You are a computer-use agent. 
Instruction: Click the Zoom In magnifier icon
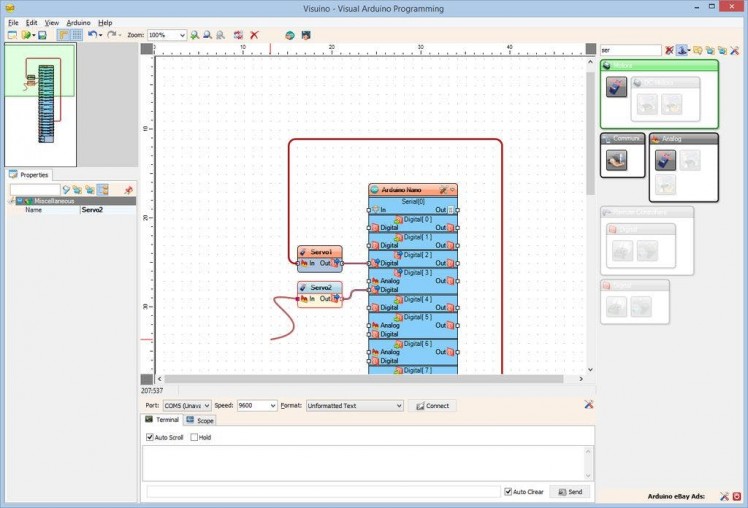pos(195,35)
